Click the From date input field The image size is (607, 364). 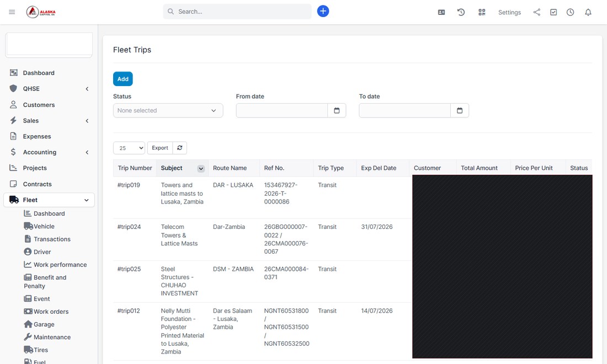tap(282, 111)
